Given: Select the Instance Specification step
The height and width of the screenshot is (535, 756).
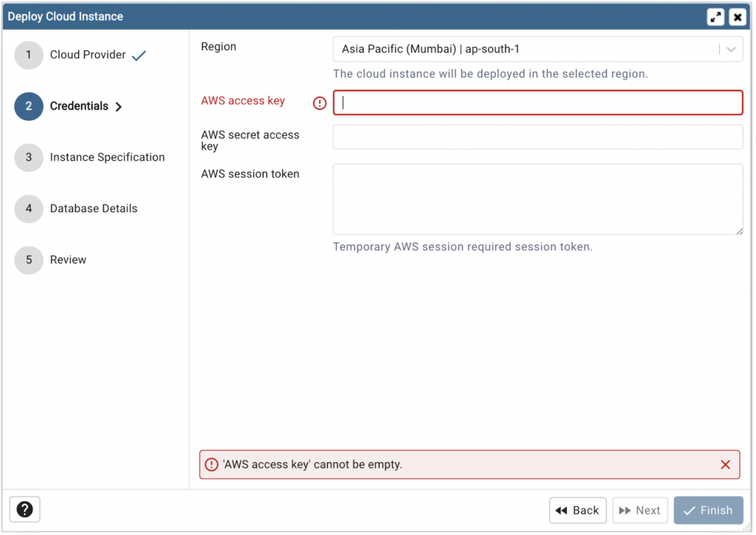Looking at the screenshot, I should (x=108, y=157).
